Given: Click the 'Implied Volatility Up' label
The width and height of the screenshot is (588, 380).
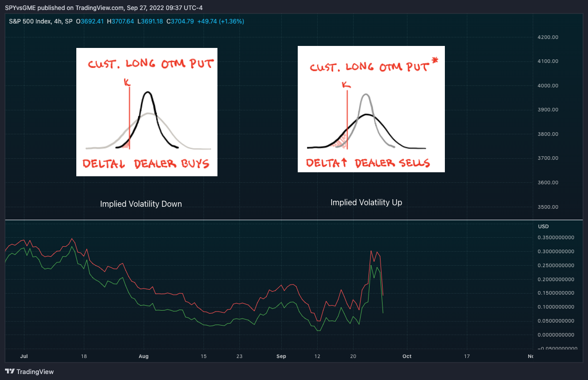Looking at the screenshot, I should [x=366, y=202].
